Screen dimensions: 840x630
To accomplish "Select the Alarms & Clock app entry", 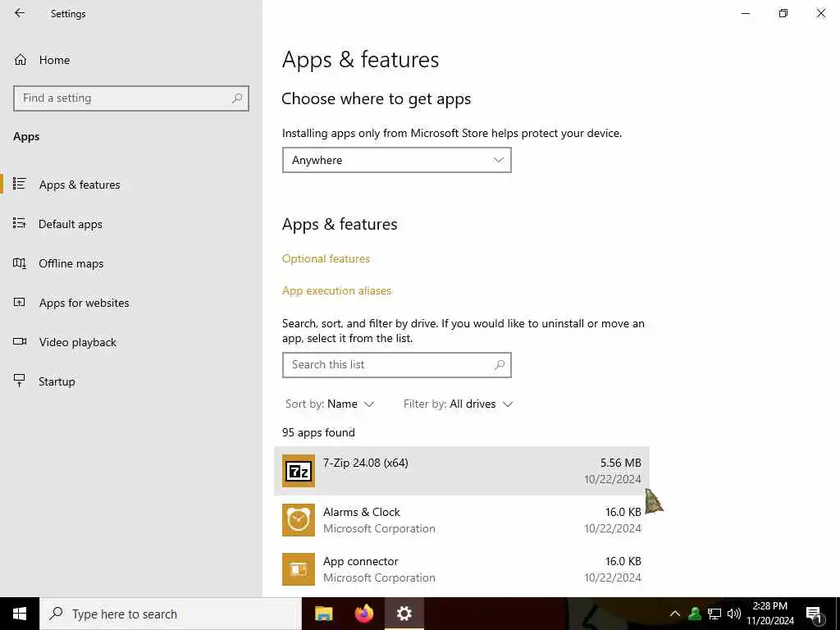I will tap(461, 520).
